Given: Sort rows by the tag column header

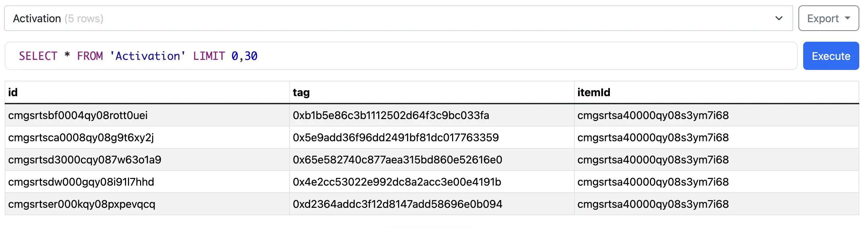Looking at the screenshot, I should coord(301,92).
